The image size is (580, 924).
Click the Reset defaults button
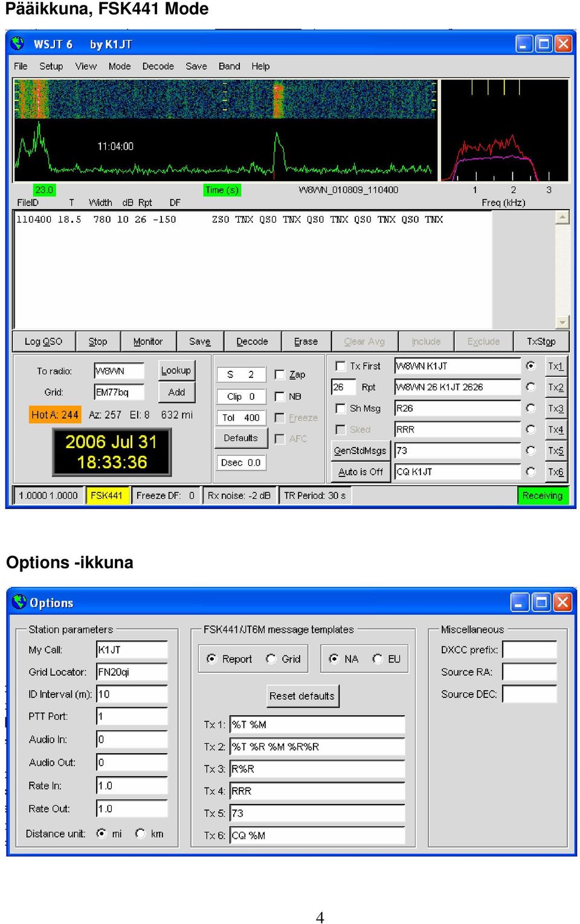coord(302,696)
